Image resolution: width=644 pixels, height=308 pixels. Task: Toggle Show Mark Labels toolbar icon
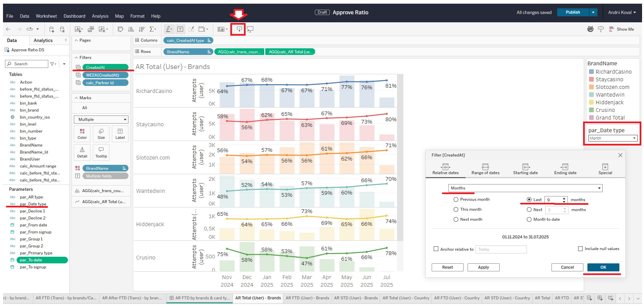tap(180, 29)
